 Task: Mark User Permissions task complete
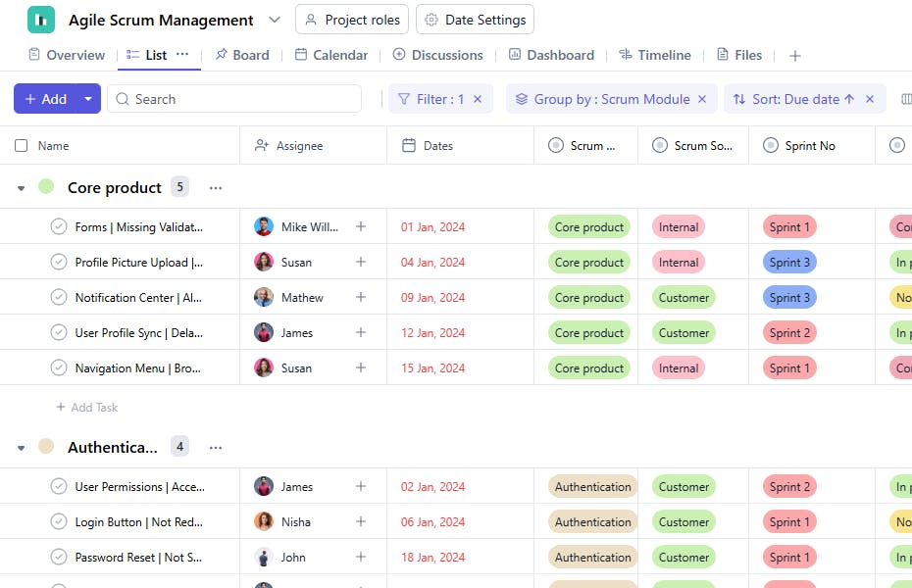pyautogui.click(x=59, y=486)
